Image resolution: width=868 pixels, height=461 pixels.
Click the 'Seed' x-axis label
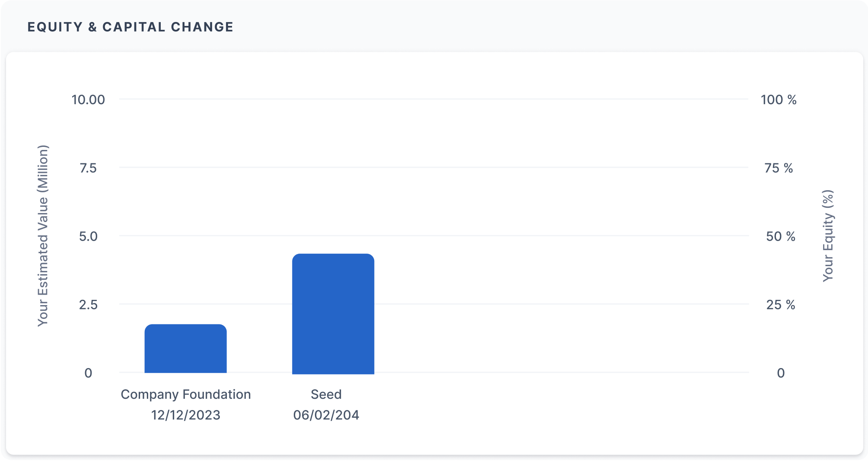click(x=326, y=394)
